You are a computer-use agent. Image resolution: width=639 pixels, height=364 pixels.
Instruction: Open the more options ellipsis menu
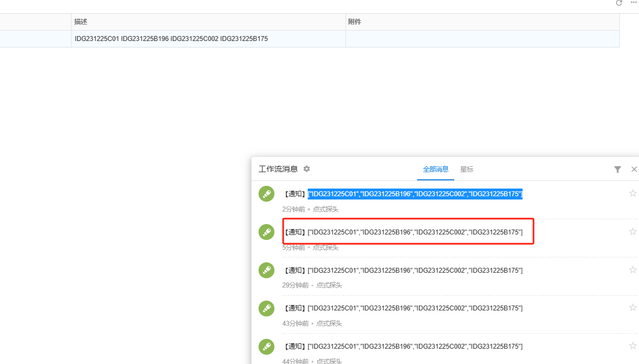coord(634,2)
